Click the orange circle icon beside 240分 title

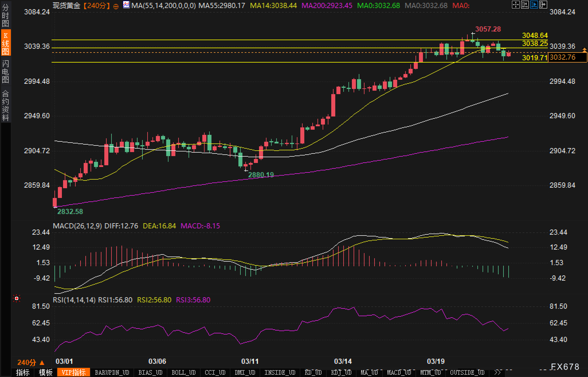tap(116, 6)
